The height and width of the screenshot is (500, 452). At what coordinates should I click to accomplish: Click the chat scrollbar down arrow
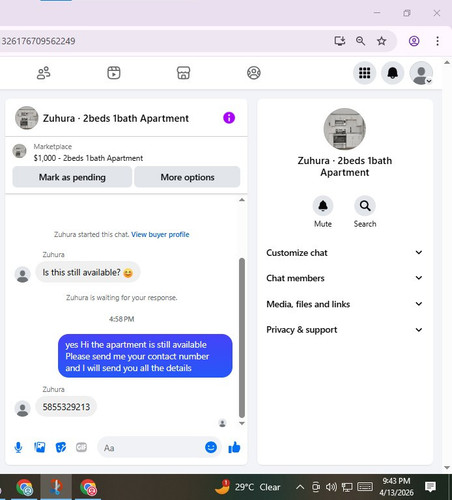point(242,423)
